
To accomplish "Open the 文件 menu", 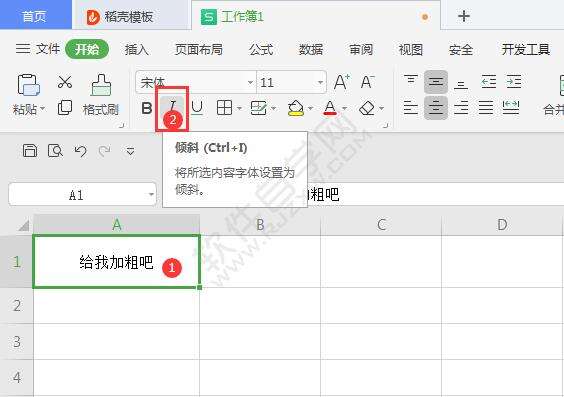I will 38,49.
